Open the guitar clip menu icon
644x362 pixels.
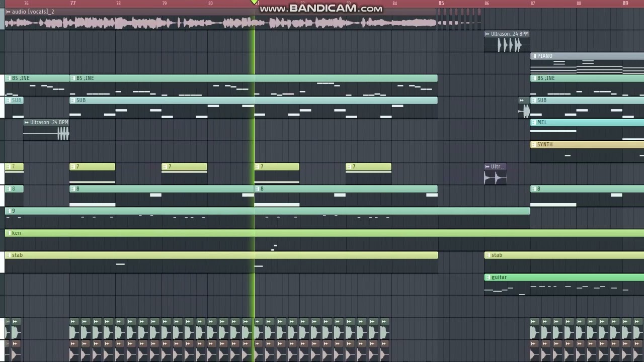pos(488,277)
